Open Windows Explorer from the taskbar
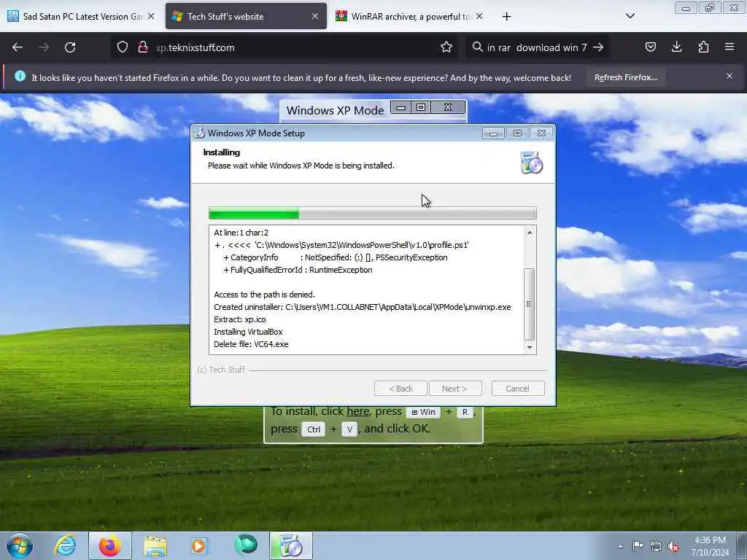Image resolution: width=747 pixels, height=560 pixels. (x=155, y=546)
